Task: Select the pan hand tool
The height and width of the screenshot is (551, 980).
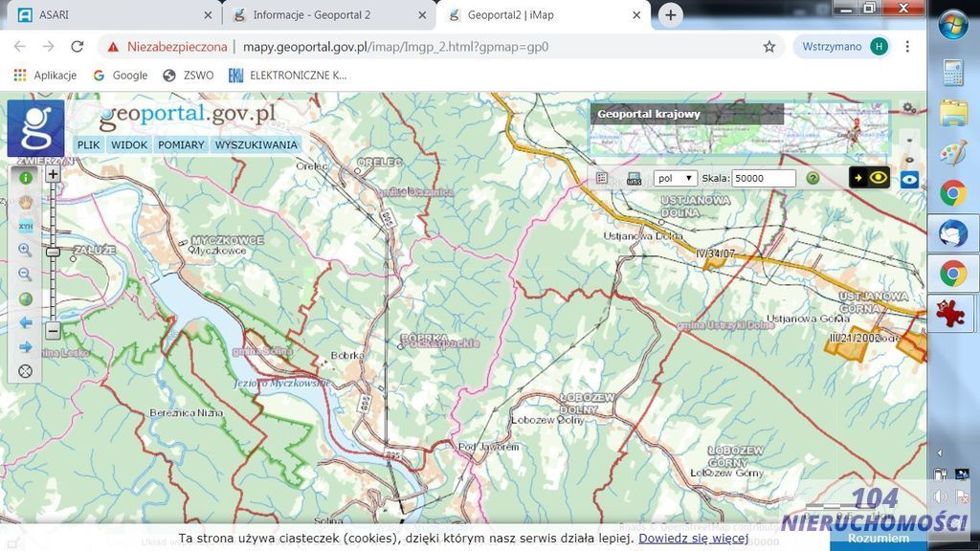Action: pos(26,202)
